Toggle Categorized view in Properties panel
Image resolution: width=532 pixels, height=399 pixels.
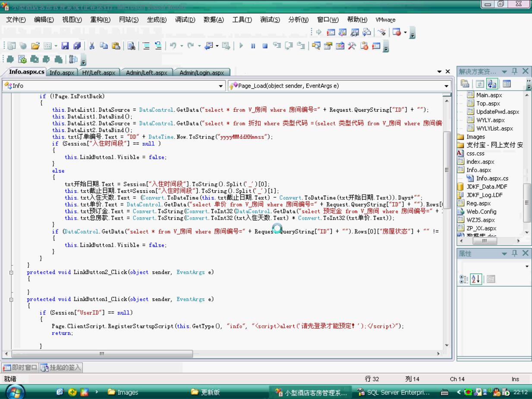464,279
